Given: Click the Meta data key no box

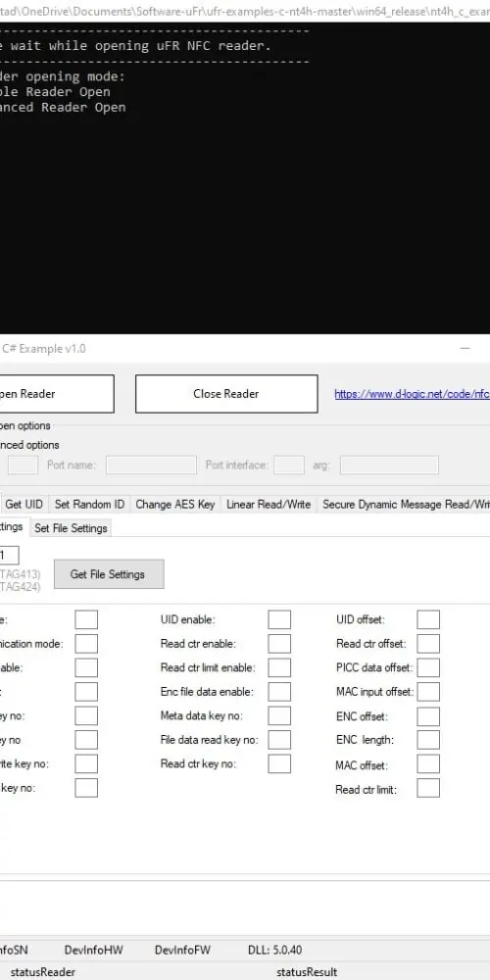Looking at the screenshot, I should pyautogui.click(x=279, y=715).
